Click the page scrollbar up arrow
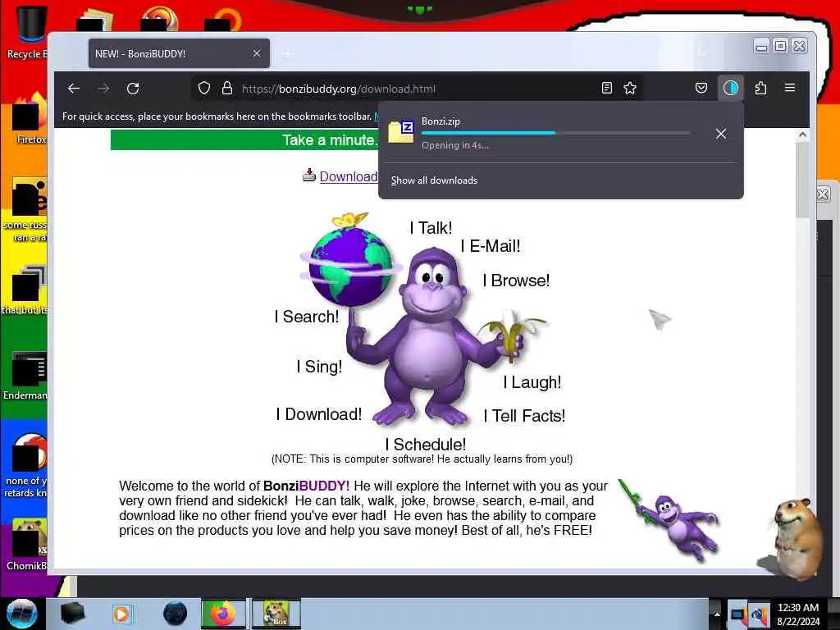 pos(802,135)
